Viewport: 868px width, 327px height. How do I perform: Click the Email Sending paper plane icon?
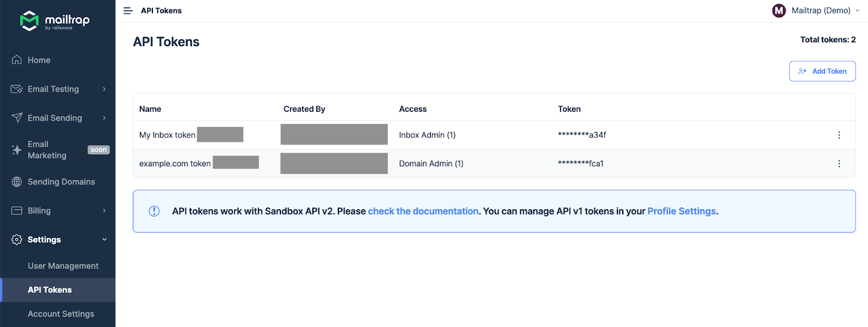pyautogui.click(x=17, y=118)
